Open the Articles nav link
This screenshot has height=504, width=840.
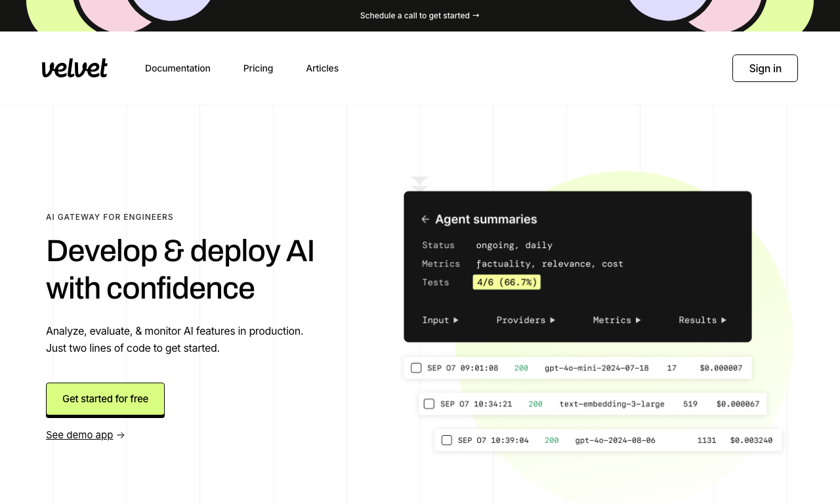click(x=322, y=68)
